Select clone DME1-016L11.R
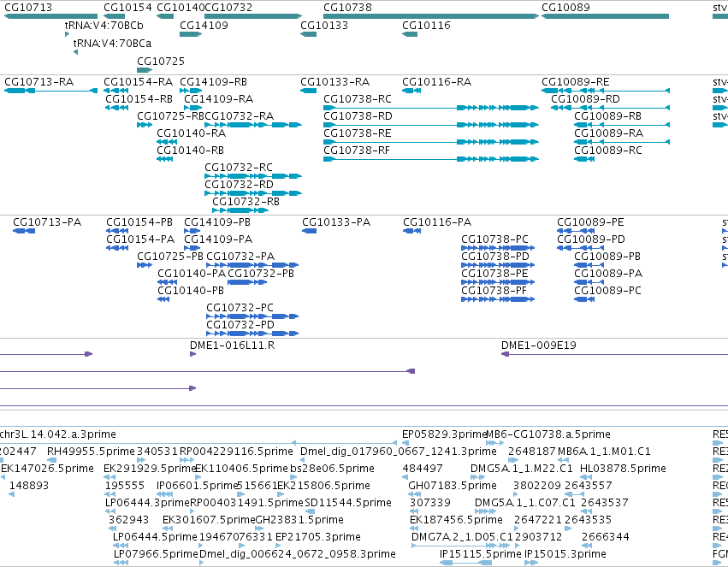The height and width of the screenshot is (567, 728). click(x=232, y=346)
